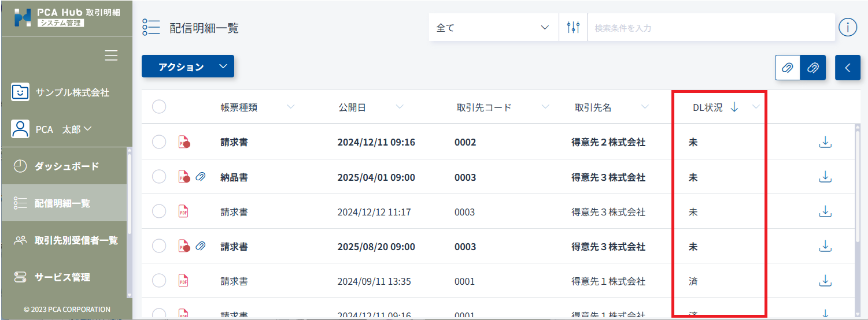Click 得意先2株式会社 cell
Viewport: 868px width, 320px height.
coord(608,142)
